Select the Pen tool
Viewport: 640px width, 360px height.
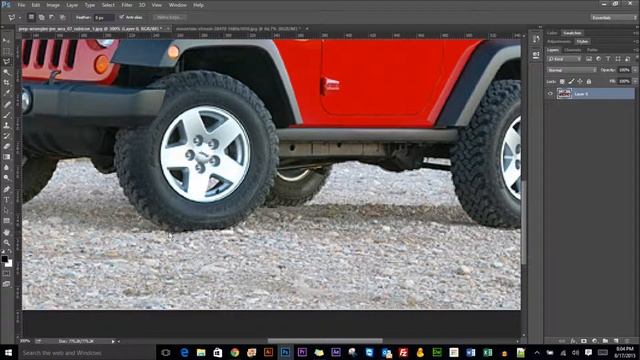(x=7, y=189)
